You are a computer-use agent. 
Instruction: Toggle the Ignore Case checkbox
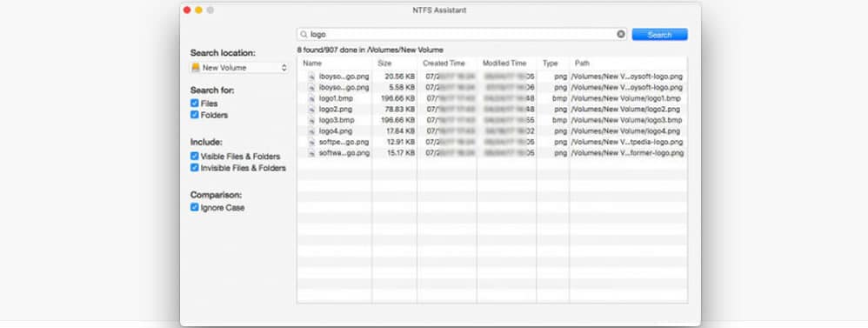point(194,207)
